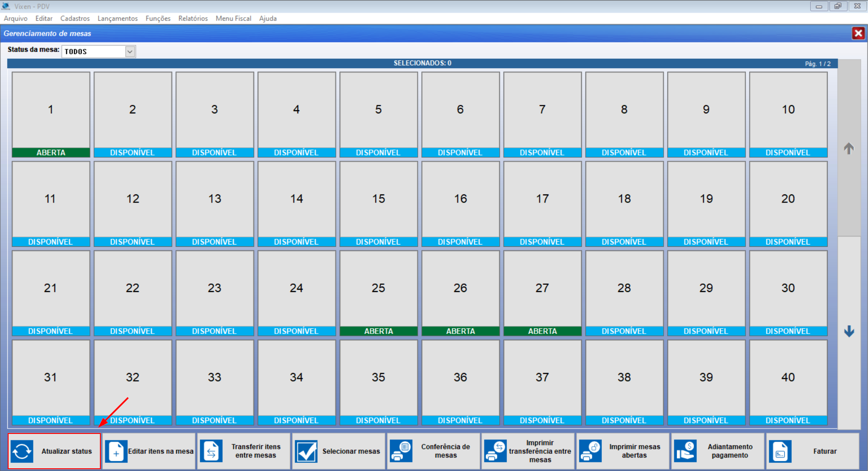Open the Status da mesa dropdown
Image resolution: width=868 pixels, height=471 pixels.
tap(130, 52)
